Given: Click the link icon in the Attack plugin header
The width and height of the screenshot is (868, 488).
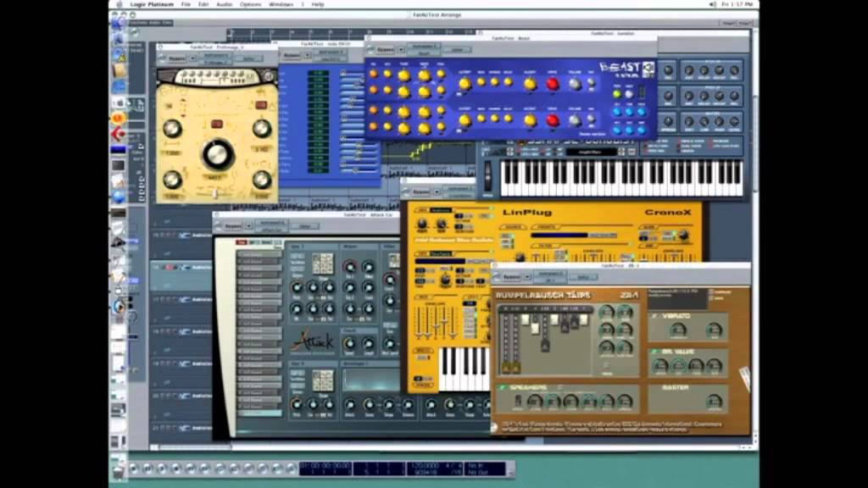Looking at the screenshot, I should click(x=218, y=226).
